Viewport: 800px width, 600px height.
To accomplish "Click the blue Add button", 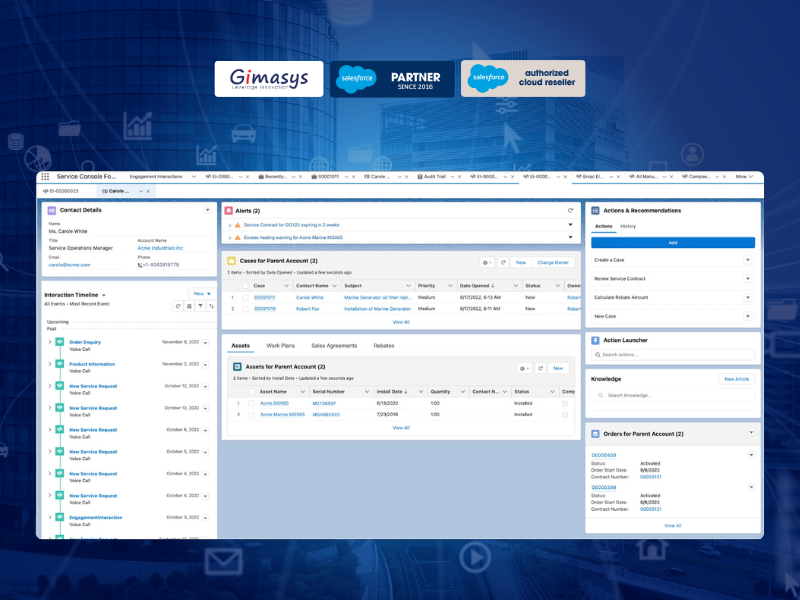I will pos(673,243).
